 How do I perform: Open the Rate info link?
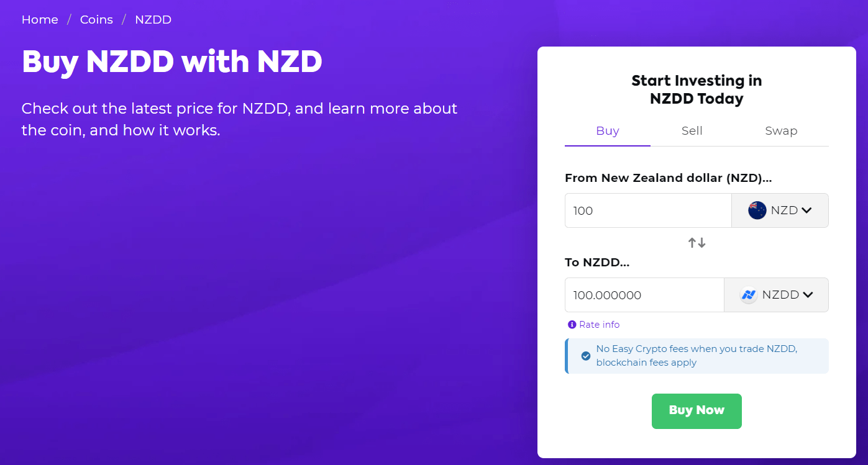click(599, 325)
